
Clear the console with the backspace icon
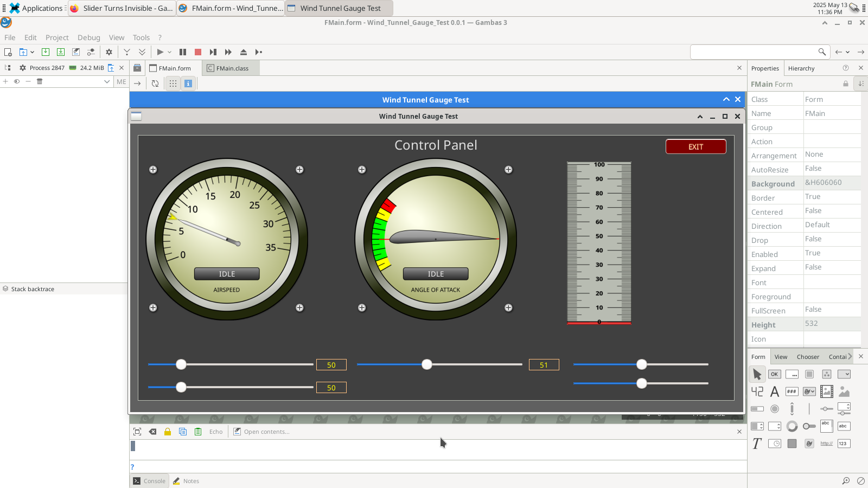pyautogui.click(x=152, y=432)
